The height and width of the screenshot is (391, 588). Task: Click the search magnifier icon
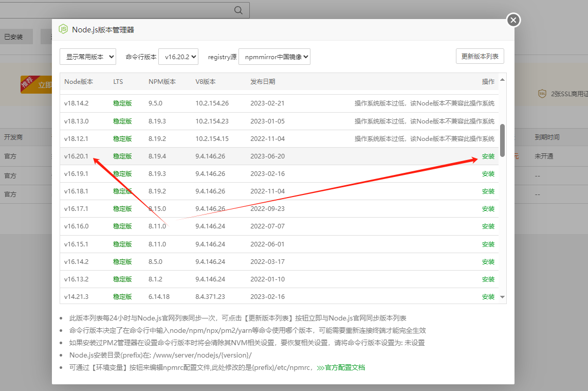[238, 10]
